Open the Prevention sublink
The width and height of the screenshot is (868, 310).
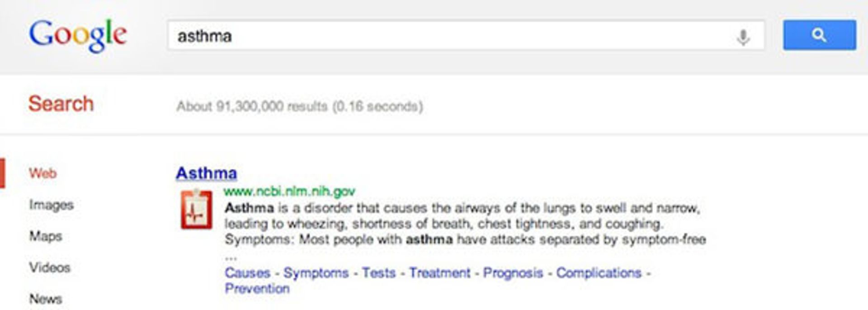click(257, 288)
